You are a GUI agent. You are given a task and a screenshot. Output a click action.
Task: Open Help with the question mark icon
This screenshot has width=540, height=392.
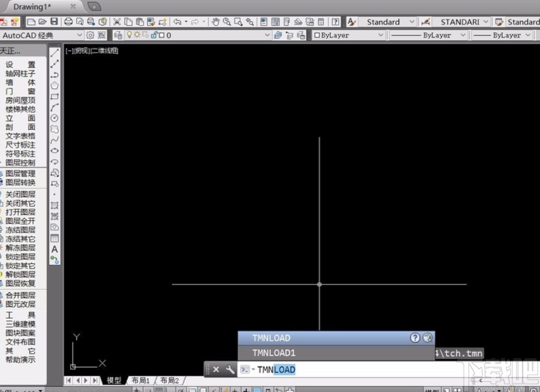(335, 22)
